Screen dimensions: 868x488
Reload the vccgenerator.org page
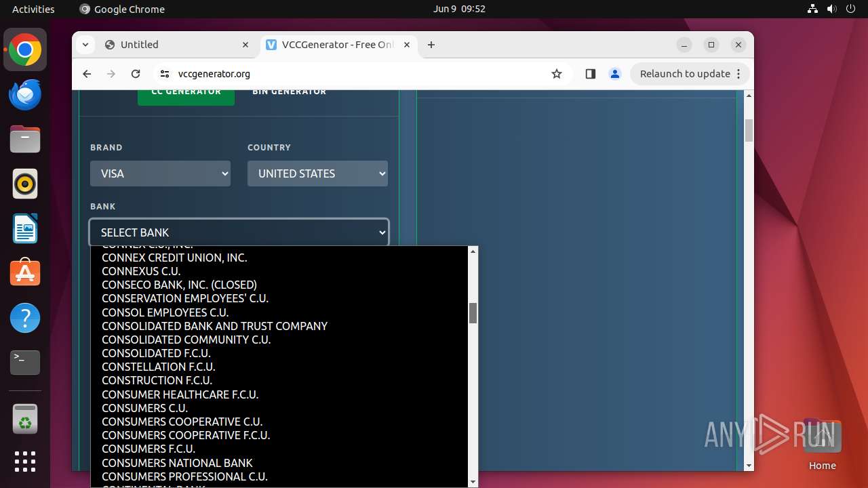(x=136, y=74)
